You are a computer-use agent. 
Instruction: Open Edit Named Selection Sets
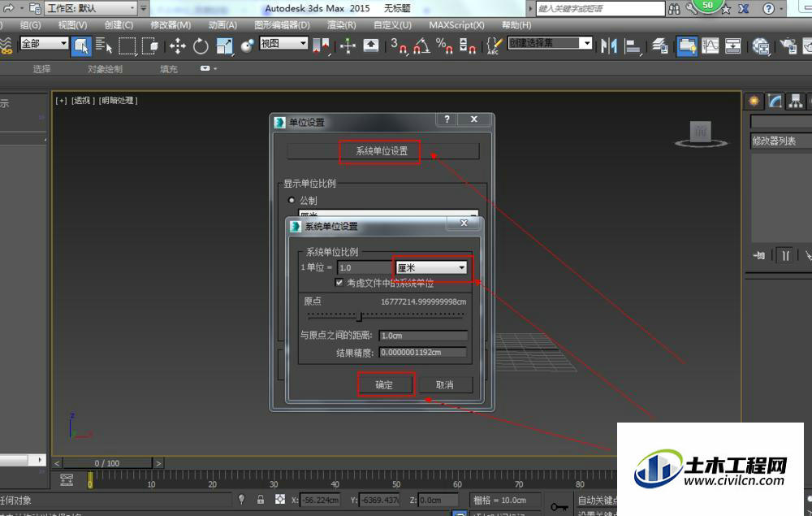[494, 46]
